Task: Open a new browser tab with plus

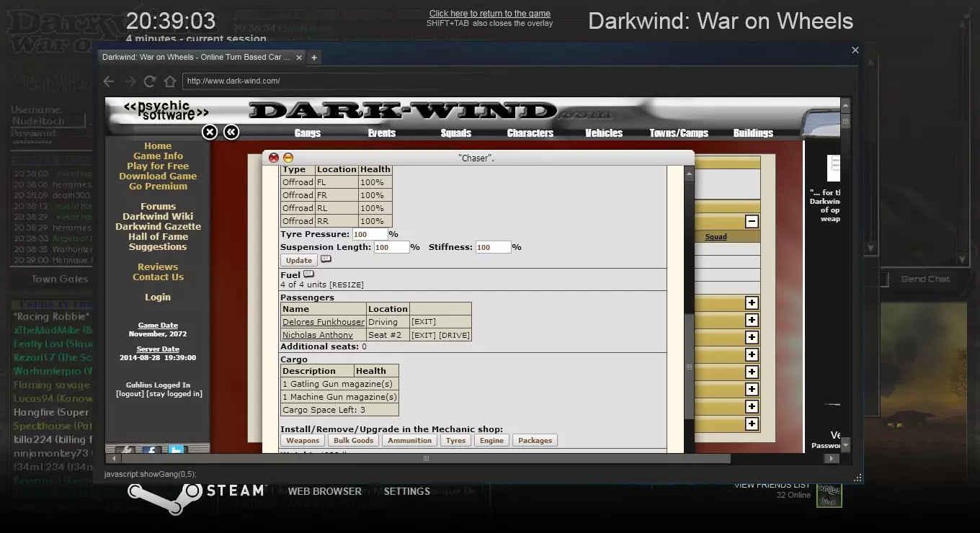Action: click(x=314, y=58)
